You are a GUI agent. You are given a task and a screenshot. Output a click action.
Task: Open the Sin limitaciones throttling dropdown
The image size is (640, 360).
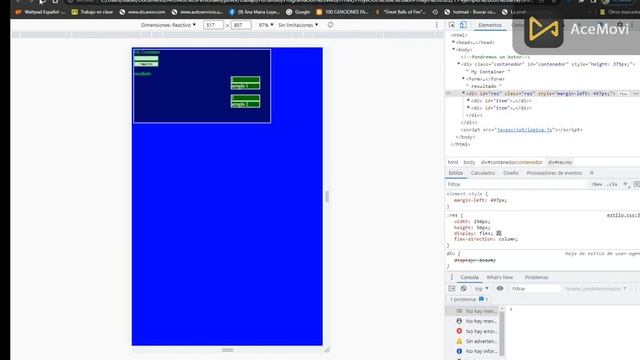pyautogui.click(x=298, y=25)
